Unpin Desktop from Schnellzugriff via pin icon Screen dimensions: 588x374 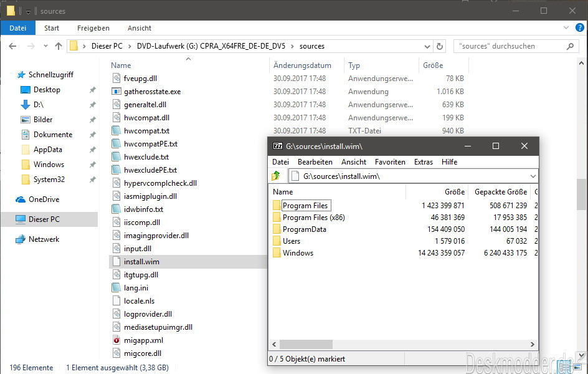coord(93,90)
